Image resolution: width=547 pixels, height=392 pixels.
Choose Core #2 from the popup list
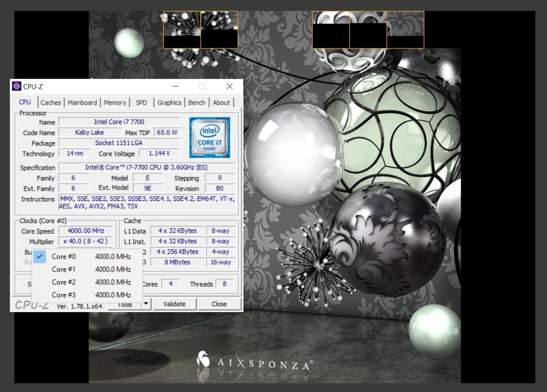click(x=87, y=282)
